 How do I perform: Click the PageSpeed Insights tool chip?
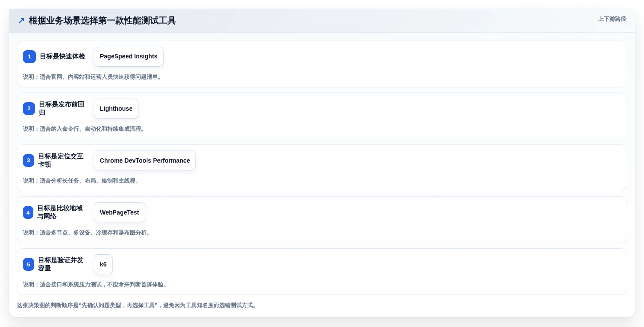[x=128, y=57]
